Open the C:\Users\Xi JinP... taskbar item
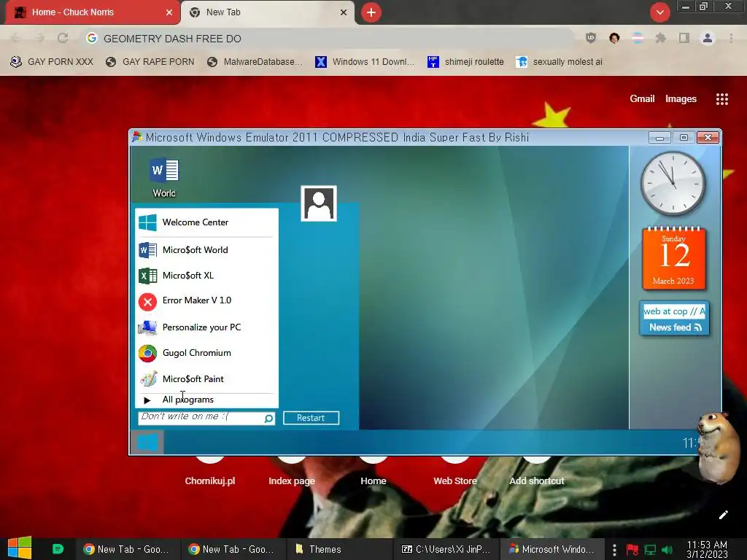Image resolution: width=747 pixels, height=560 pixels. tap(446, 549)
